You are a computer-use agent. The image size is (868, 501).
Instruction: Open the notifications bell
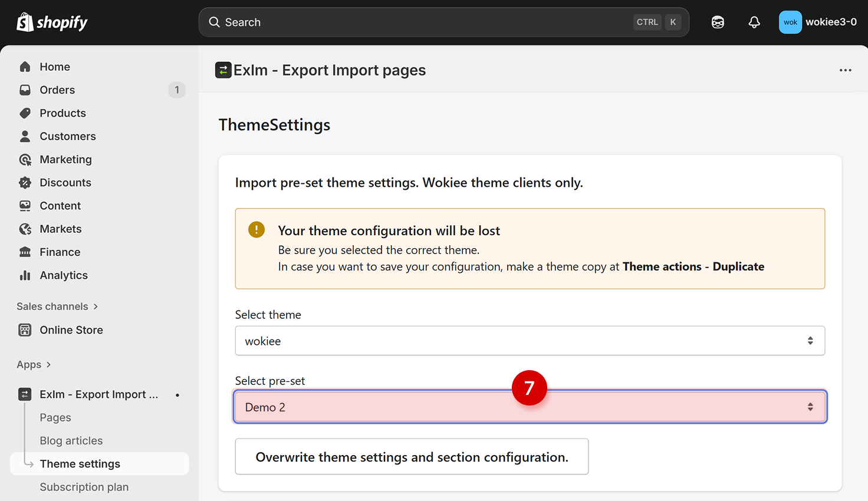(754, 22)
